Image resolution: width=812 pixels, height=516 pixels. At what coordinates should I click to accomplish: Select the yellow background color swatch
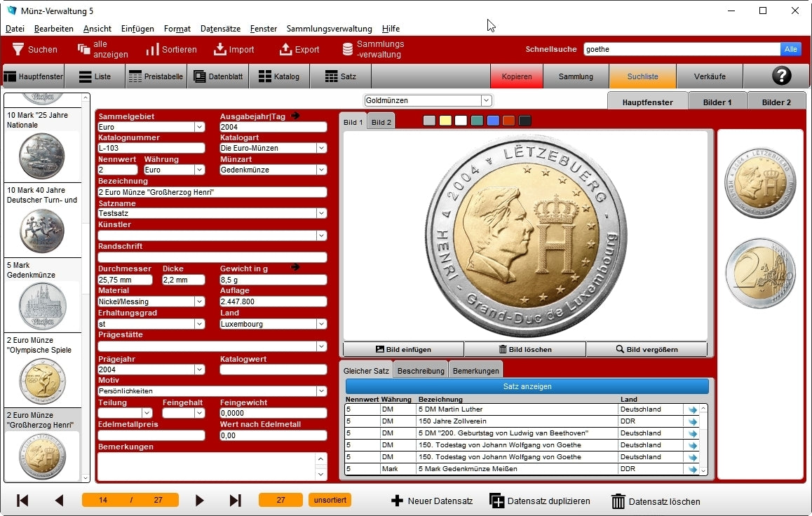click(445, 121)
